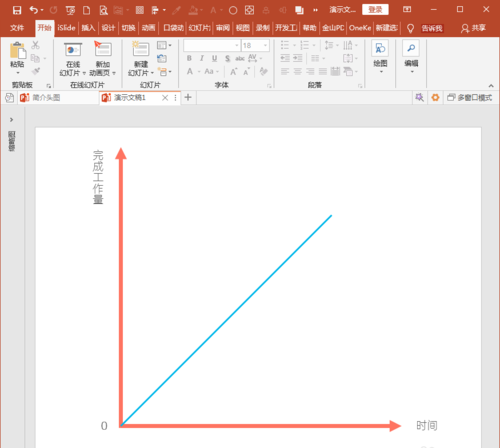
Task: Select the vertical red arrow axis
Action: click(x=121, y=287)
